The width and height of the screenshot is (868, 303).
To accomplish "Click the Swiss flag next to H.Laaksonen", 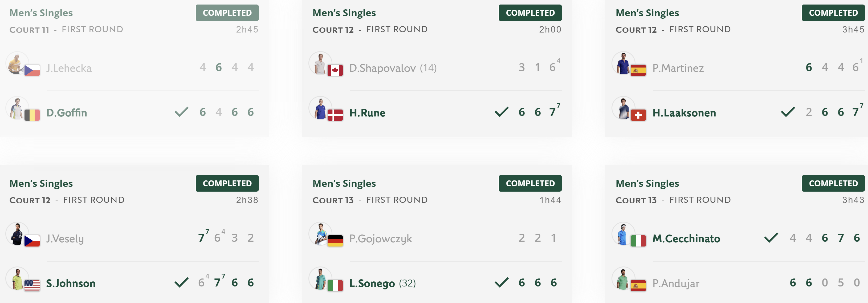I will pyautogui.click(x=638, y=115).
